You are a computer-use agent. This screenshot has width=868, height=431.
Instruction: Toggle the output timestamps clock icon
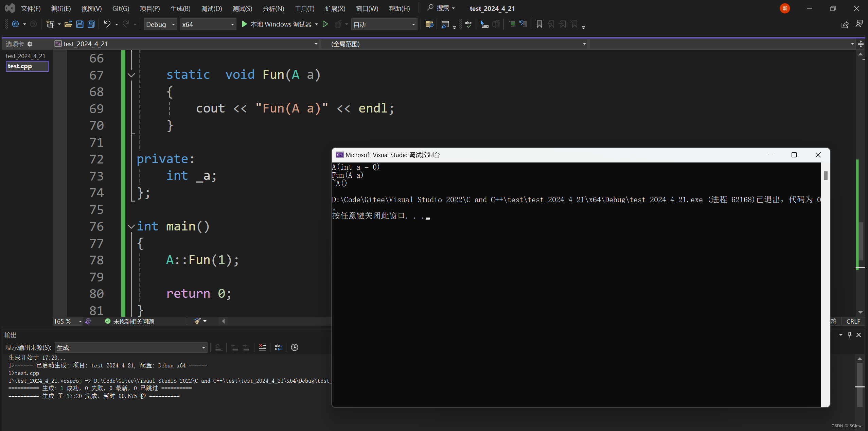[x=295, y=347]
